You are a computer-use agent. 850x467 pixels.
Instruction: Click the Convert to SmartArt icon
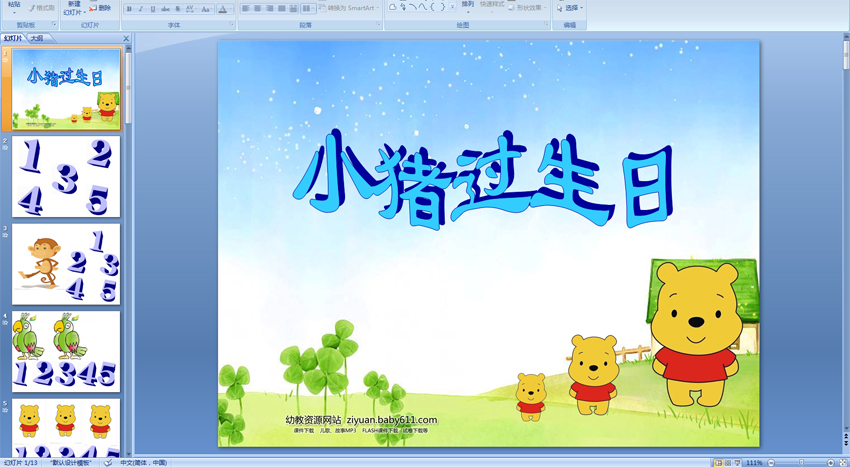coord(346,8)
